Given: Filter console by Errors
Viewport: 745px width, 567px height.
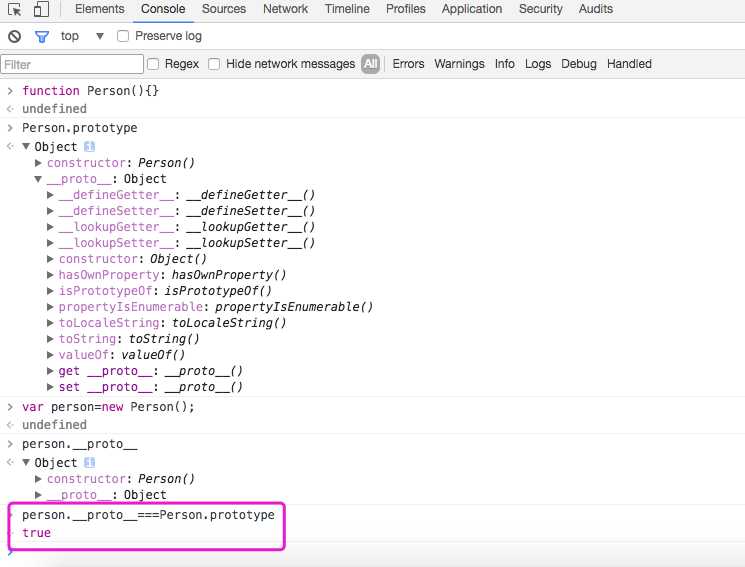Looking at the screenshot, I should coord(408,64).
